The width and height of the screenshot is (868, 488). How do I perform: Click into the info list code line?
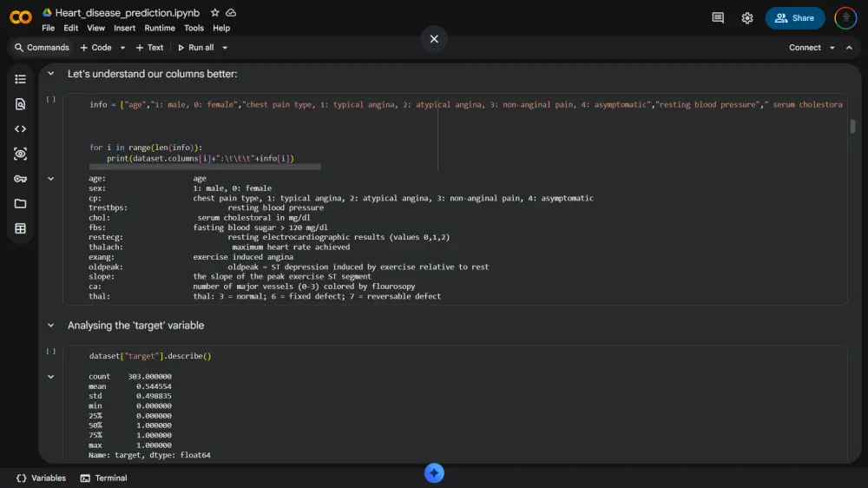[x=465, y=105]
